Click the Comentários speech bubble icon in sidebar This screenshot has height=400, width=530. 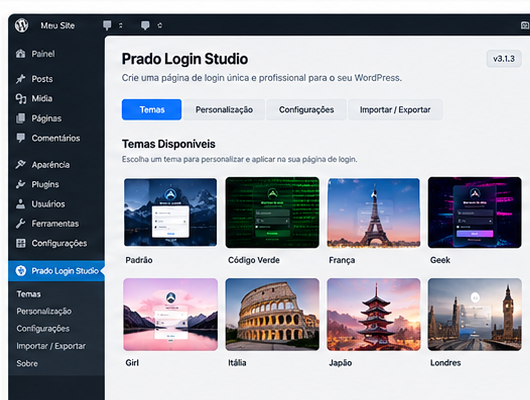20,138
